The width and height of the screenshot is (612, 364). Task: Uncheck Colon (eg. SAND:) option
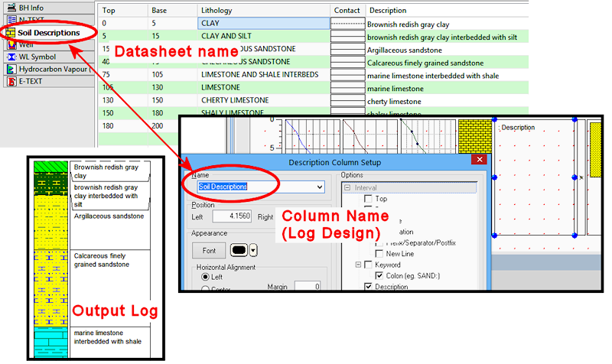tap(380, 275)
